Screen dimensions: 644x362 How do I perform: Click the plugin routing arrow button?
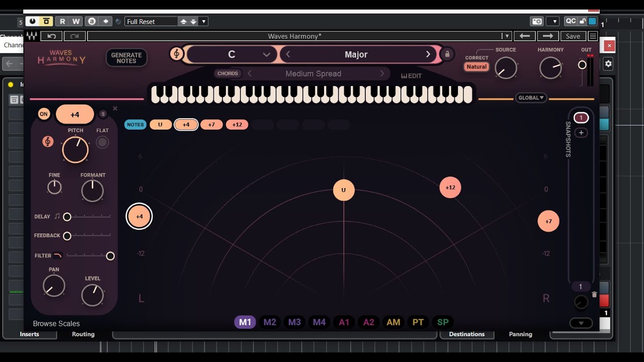click(106, 21)
